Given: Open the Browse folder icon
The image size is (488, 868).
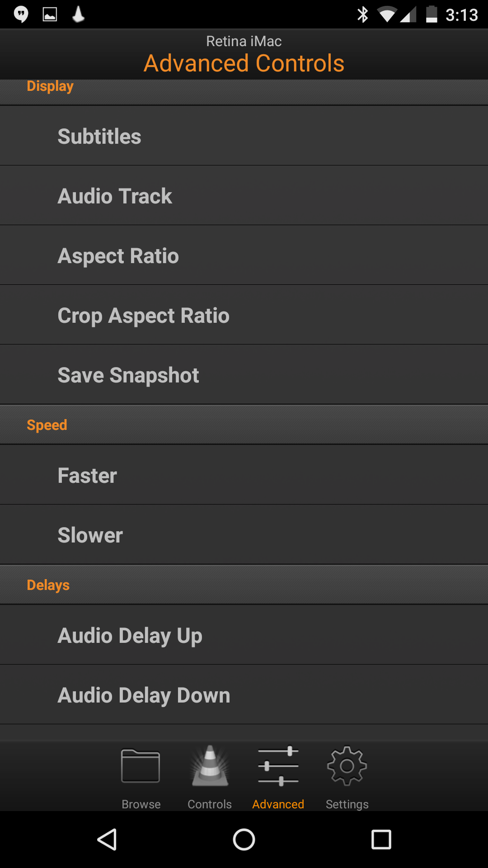Looking at the screenshot, I should [x=141, y=767].
